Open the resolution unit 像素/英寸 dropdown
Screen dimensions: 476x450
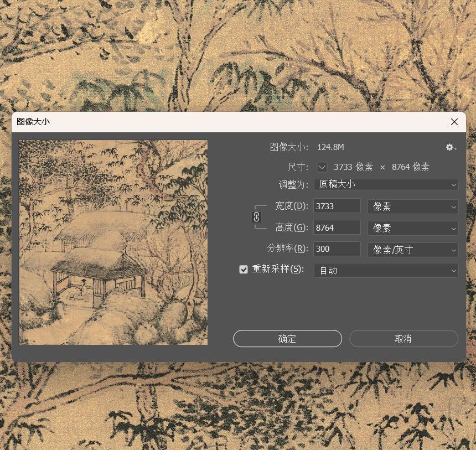click(413, 250)
